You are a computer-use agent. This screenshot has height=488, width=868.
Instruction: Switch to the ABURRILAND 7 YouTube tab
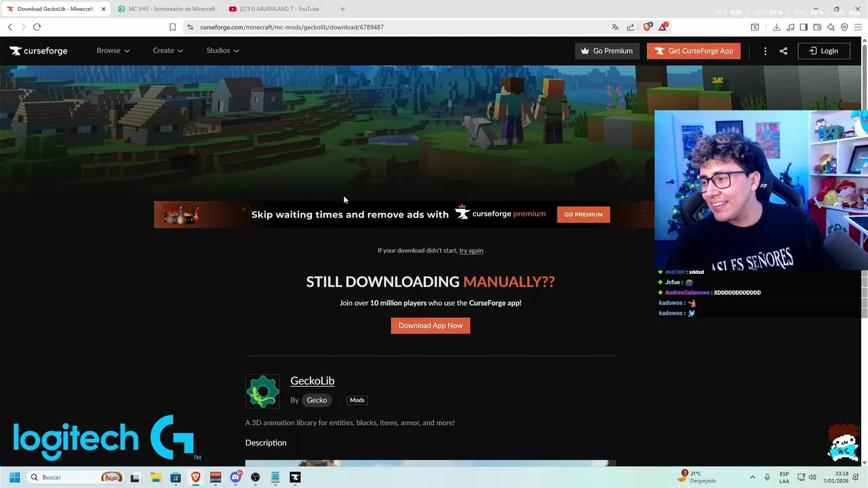pos(278,9)
